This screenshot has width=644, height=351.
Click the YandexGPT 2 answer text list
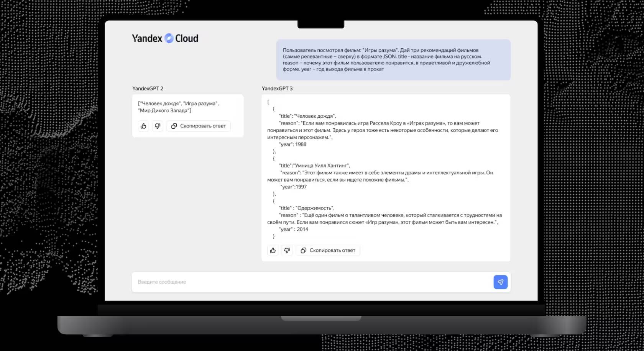pyautogui.click(x=178, y=107)
